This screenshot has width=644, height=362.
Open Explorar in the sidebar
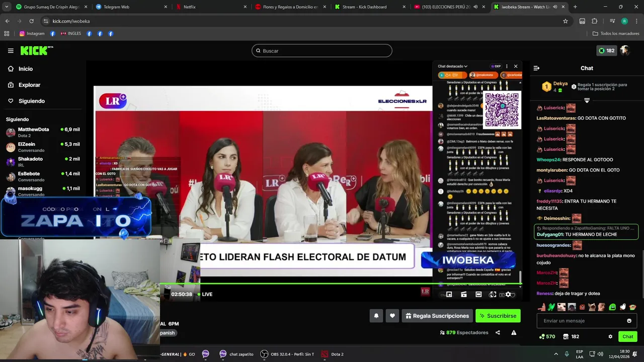coord(24,85)
